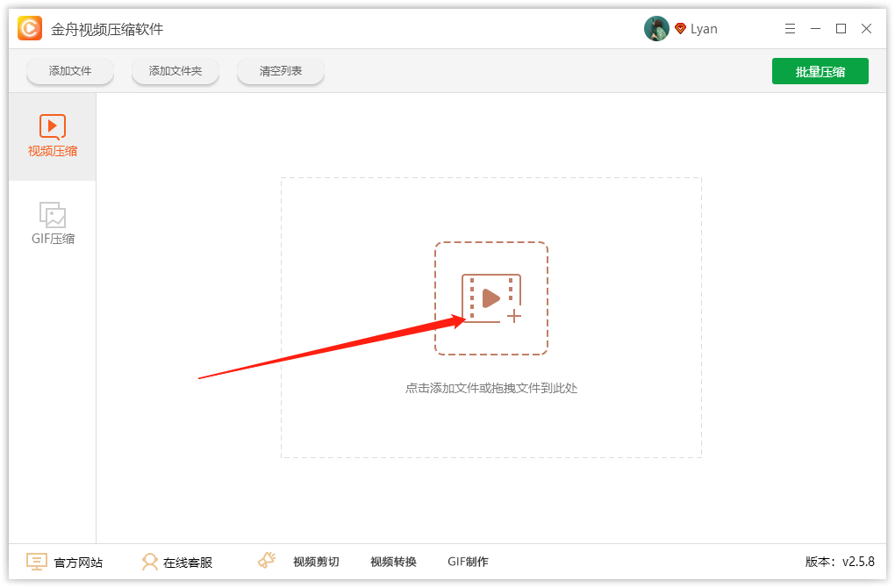Screen dimensions: 895x588
Task: Click the username Lyan
Action: click(704, 29)
